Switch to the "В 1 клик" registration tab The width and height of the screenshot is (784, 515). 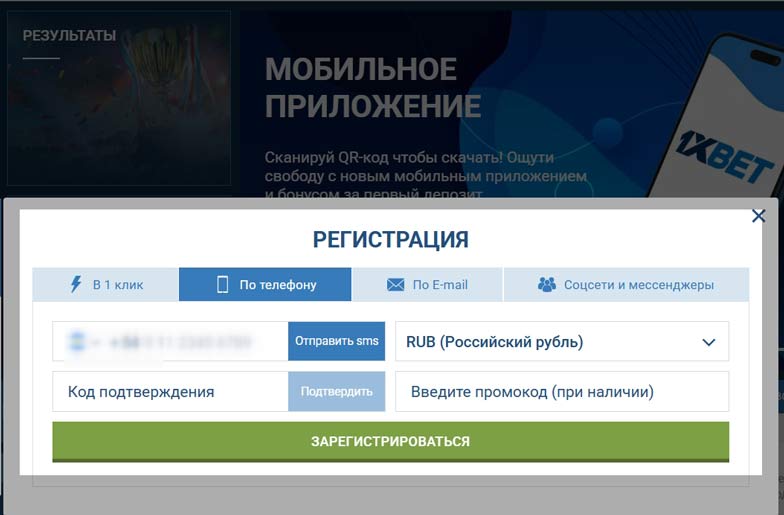[106, 284]
